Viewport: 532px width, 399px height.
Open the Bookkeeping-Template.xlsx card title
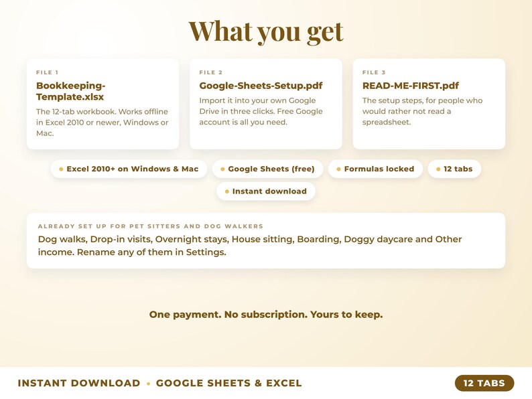tap(71, 91)
